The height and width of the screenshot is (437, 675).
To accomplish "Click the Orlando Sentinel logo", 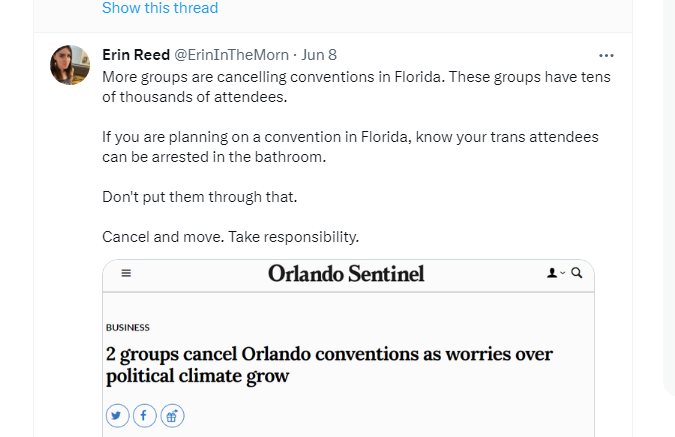I will pos(346,273).
